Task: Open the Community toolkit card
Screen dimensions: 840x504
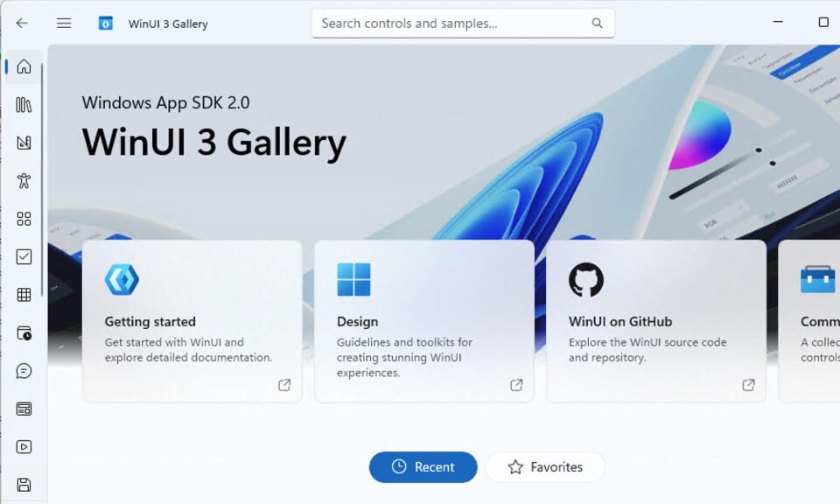Action: [808, 321]
